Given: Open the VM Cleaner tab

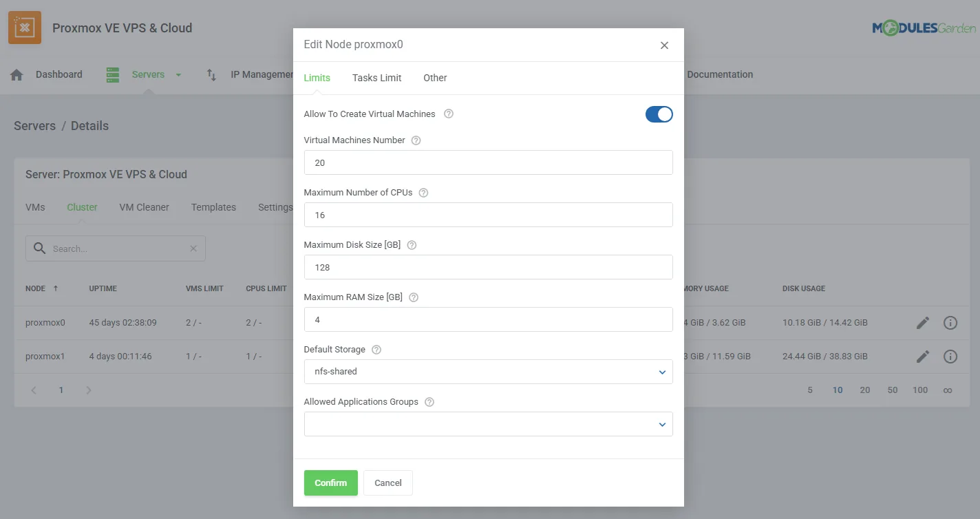Looking at the screenshot, I should (144, 207).
